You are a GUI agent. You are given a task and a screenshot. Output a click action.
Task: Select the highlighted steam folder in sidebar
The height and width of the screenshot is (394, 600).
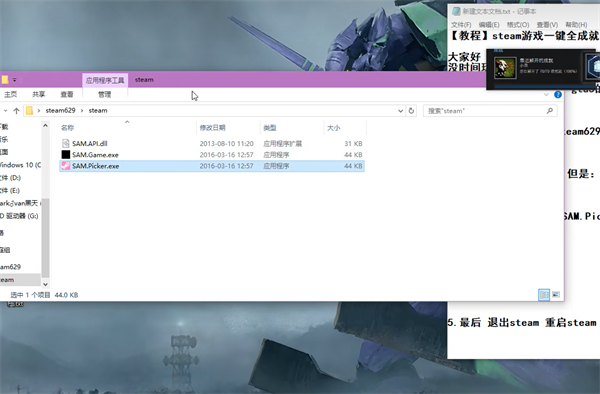point(20,280)
